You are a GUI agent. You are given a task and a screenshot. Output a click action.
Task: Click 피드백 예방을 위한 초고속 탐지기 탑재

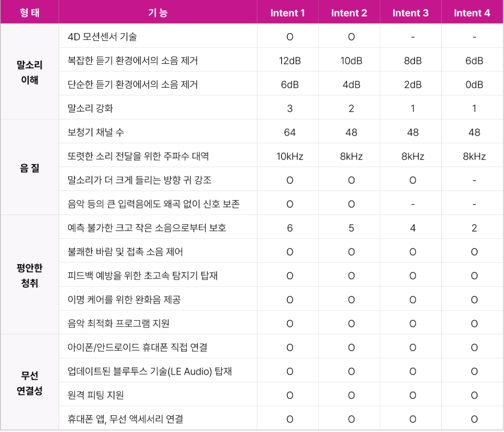pyautogui.click(x=143, y=275)
